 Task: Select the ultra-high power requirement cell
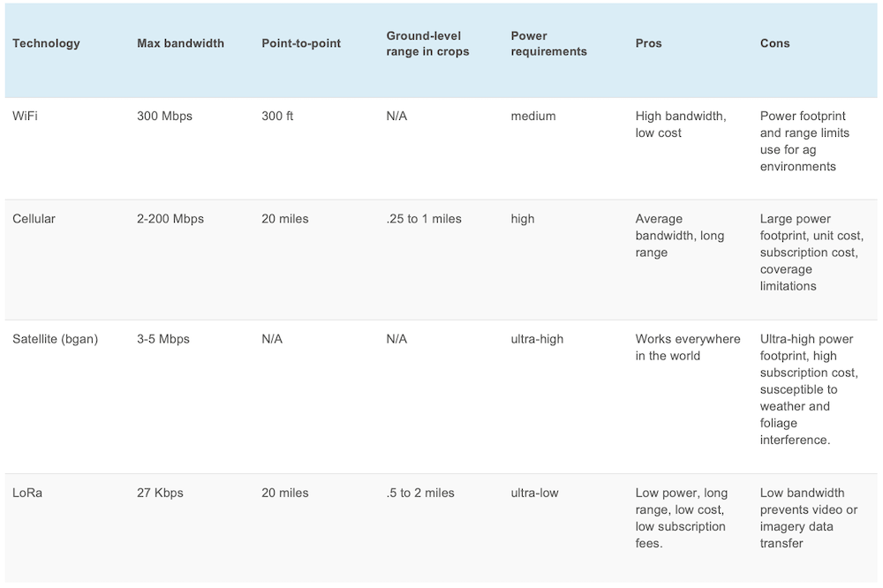tap(537, 339)
